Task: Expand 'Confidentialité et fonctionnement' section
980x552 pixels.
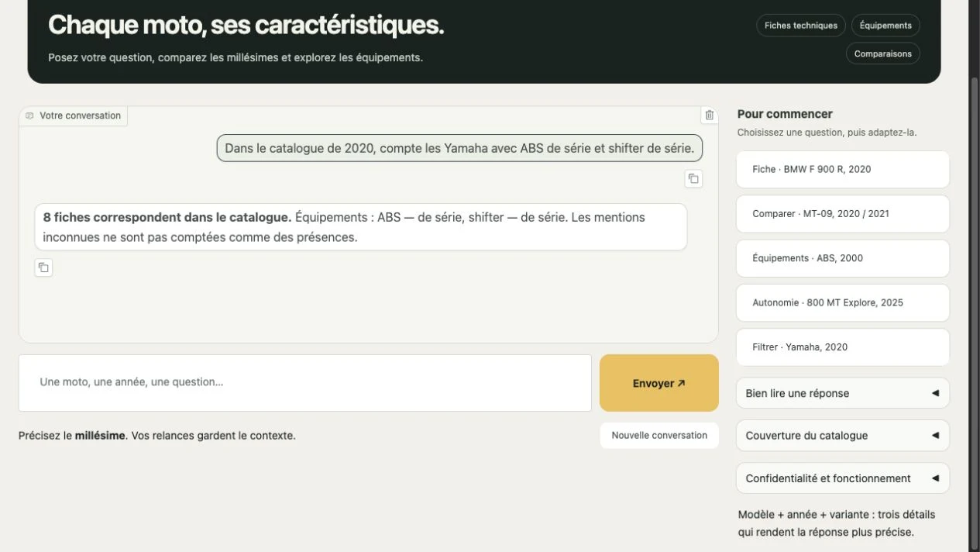Action: tap(842, 478)
